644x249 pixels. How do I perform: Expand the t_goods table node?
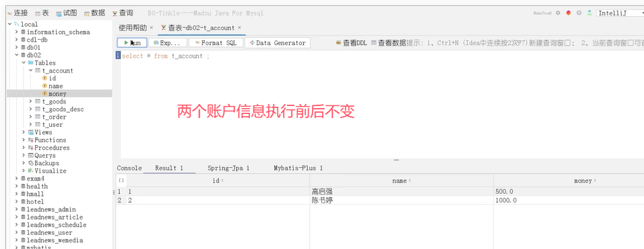[31, 101]
